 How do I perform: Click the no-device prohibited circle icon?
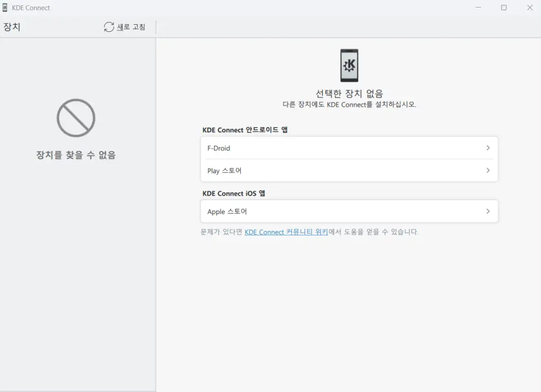coord(76,118)
